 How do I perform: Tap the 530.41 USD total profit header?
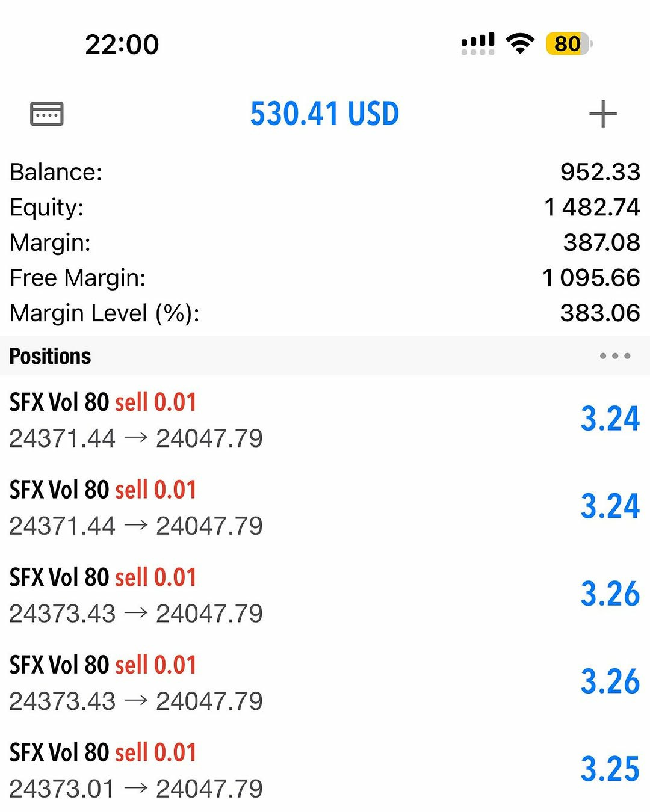point(324,114)
